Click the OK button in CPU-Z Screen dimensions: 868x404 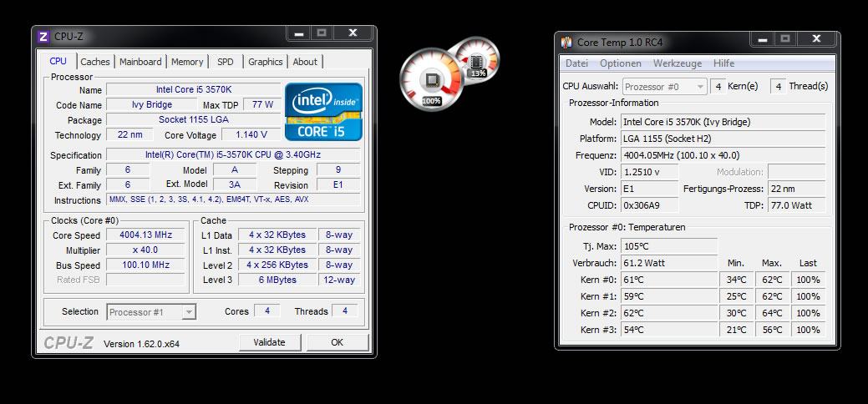[x=338, y=342]
